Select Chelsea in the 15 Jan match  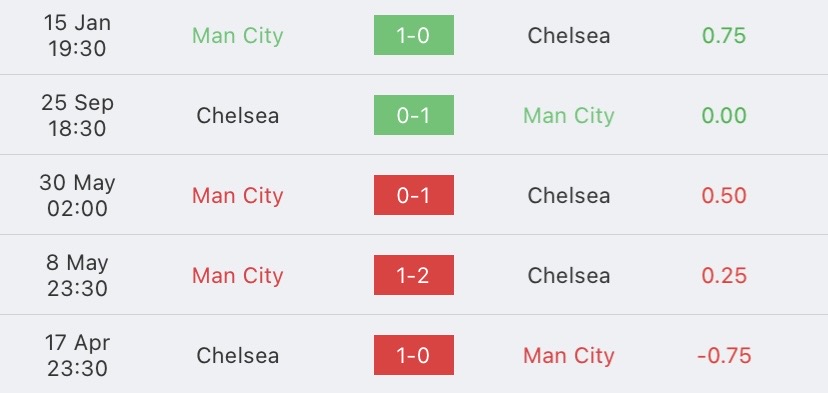[569, 36]
